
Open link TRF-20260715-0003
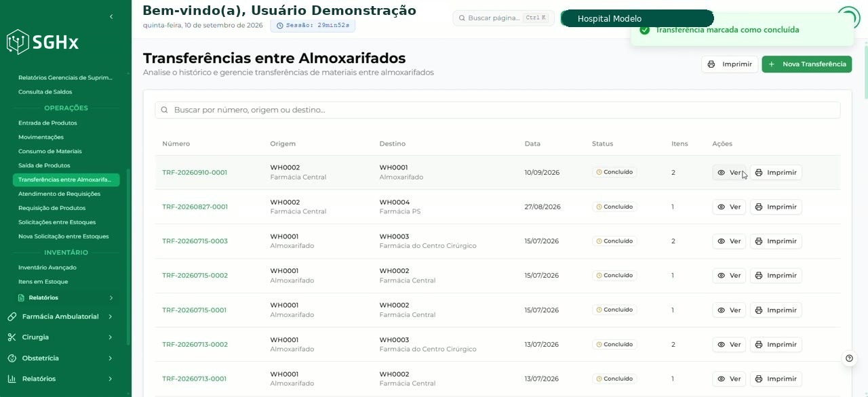[x=195, y=241]
